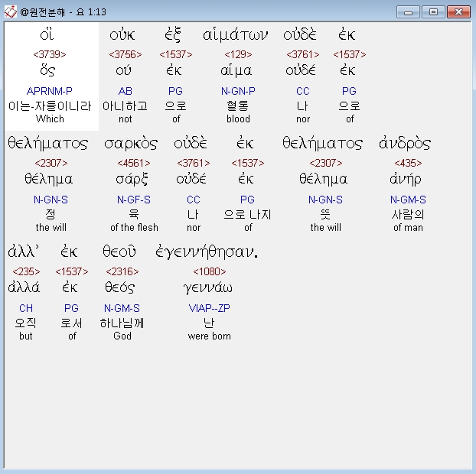This screenshot has width=476, height=474.
Task: Click the English gloss blood
Action: (x=238, y=118)
